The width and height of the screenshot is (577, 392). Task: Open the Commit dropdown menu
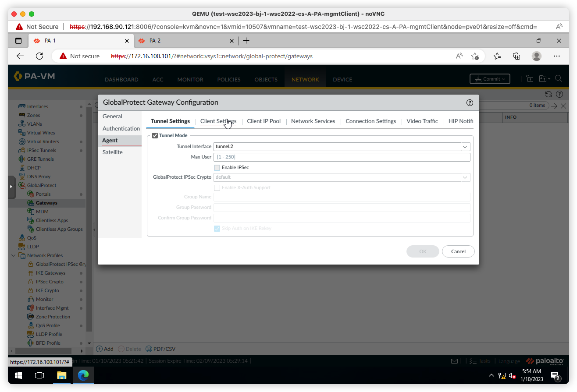[x=490, y=79]
